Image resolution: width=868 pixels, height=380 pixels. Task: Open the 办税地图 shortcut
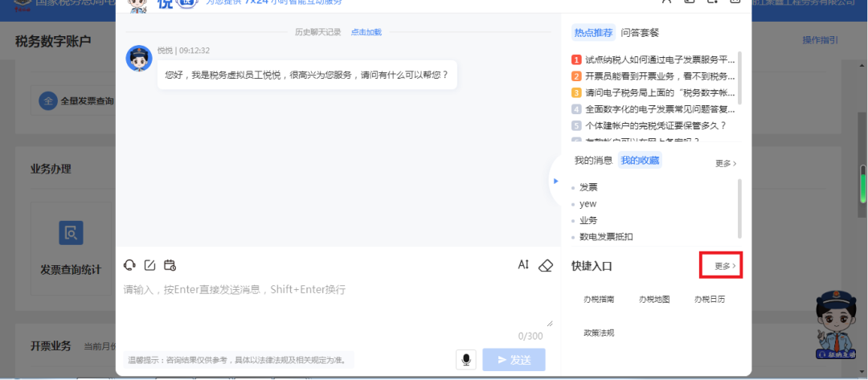pyautogui.click(x=654, y=299)
